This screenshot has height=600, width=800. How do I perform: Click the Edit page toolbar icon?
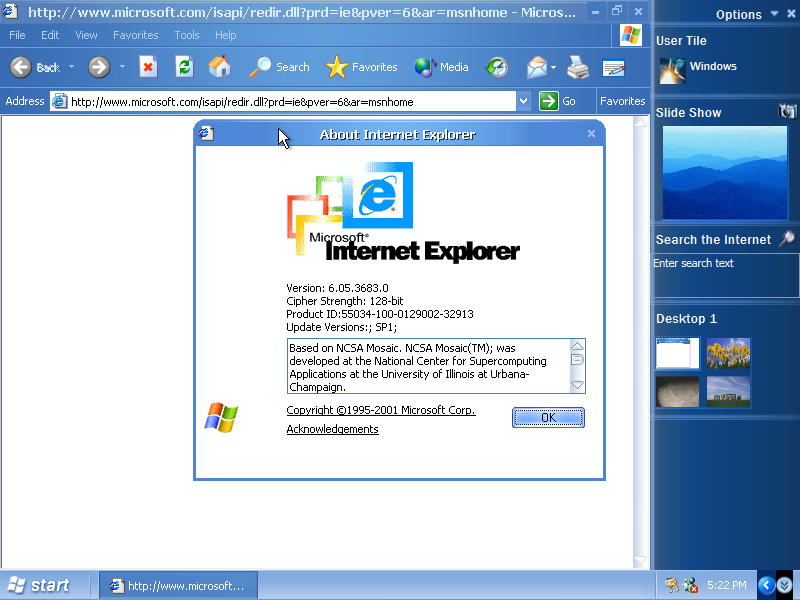tap(614, 67)
